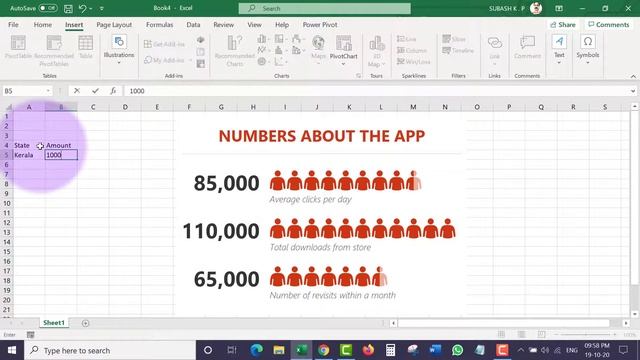
Task: Open Charts group dialog launcher
Action: 358,76
